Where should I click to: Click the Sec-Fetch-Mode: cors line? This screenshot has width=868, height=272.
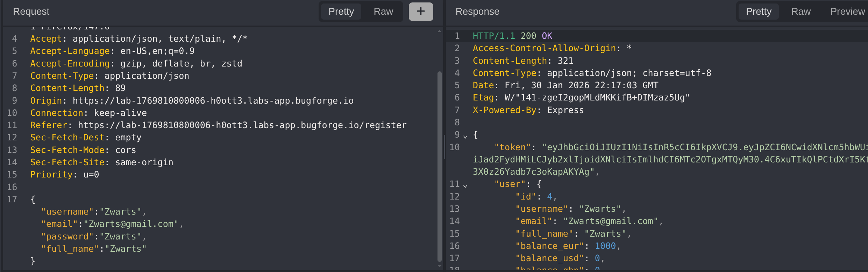[83, 150]
